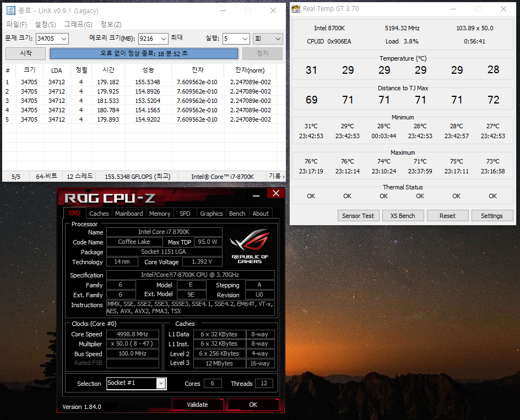
Task: Click the 69 Distance to TJ Max value
Action: [x=311, y=100]
